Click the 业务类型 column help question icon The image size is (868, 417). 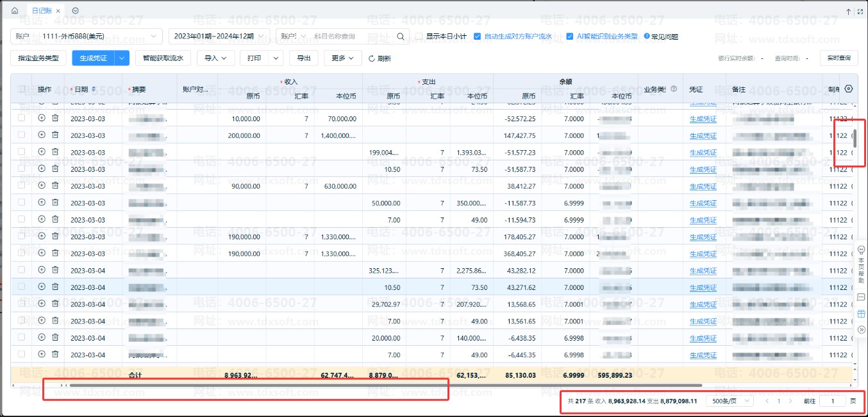click(674, 89)
